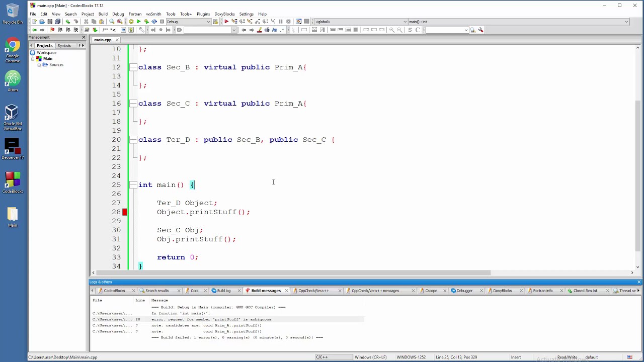Click the Replace toolbar icon
The height and width of the screenshot is (362, 644).
119,22
